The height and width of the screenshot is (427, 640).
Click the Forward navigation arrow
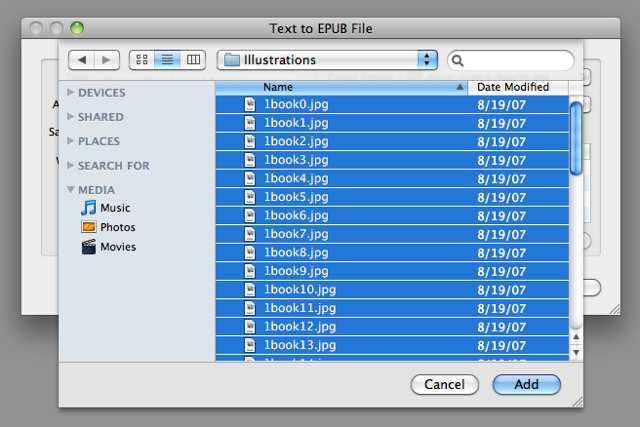[x=107, y=60]
